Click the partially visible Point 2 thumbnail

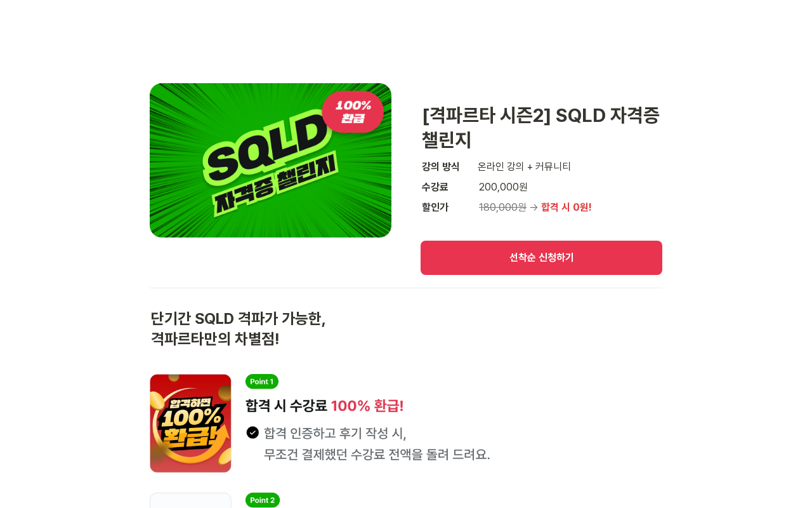click(190, 500)
